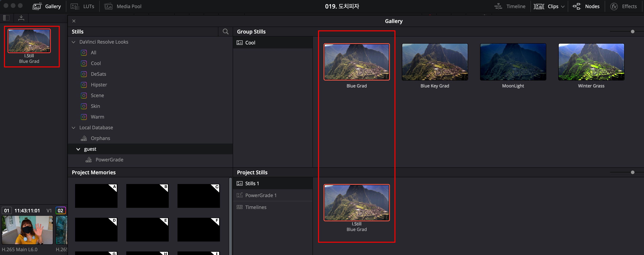Collapse the guest database entry

[78, 149]
